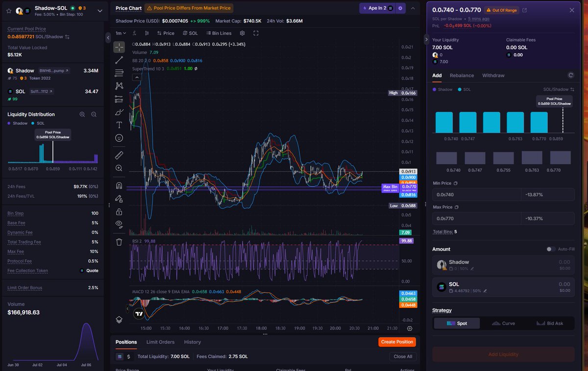
Task: Toggle visibility of all drawings
Action: click(x=119, y=224)
